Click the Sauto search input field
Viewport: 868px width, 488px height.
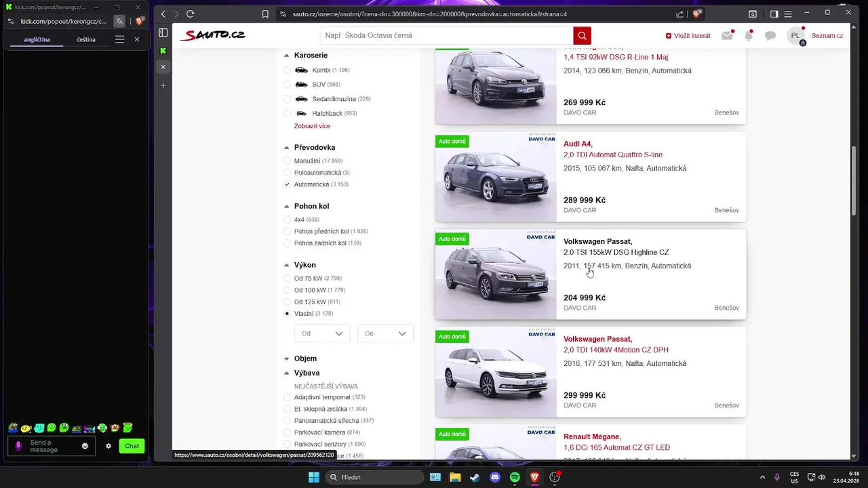pos(446,35)
